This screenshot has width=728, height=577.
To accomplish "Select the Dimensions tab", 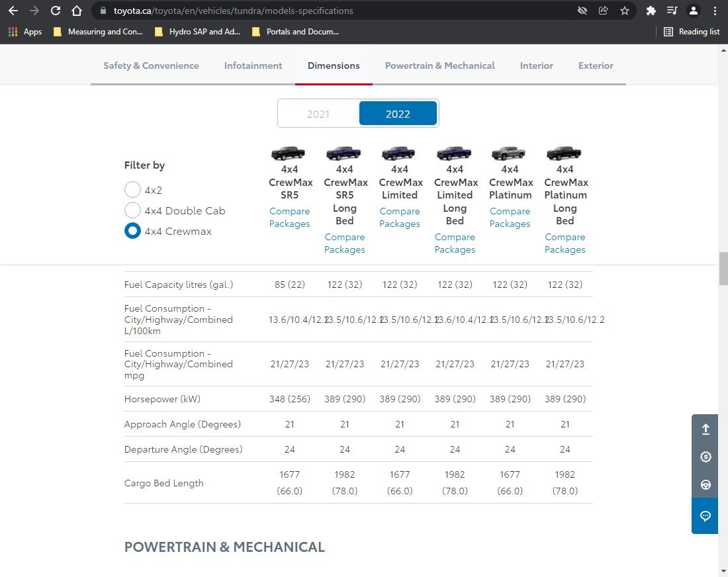I will [334, 66].
